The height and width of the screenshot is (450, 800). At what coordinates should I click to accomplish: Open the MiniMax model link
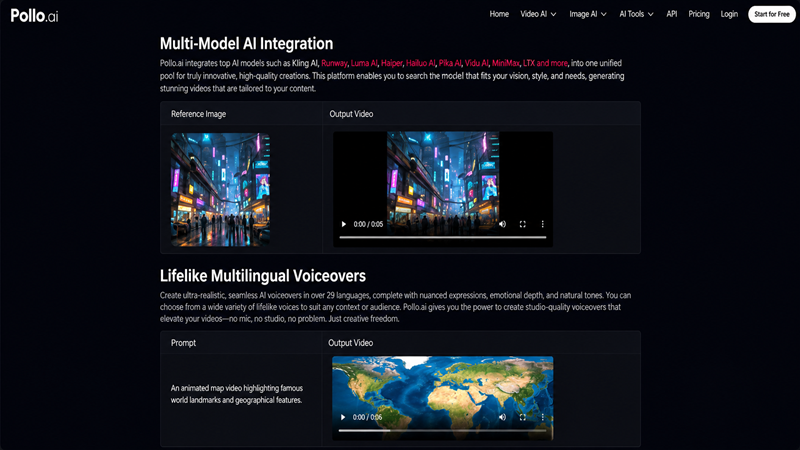pyautogui.click(x=506, y=63)
